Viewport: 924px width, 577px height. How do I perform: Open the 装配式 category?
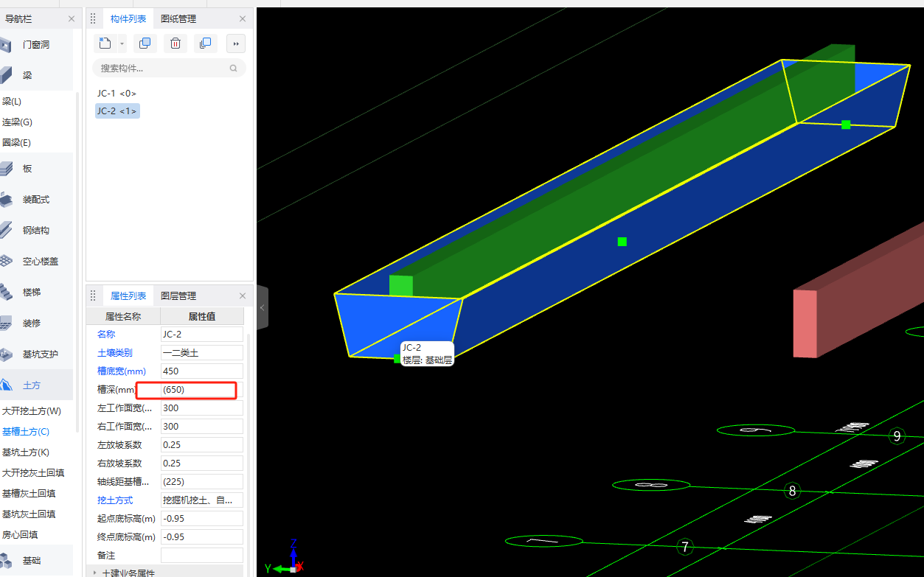[x=36, y=199]
